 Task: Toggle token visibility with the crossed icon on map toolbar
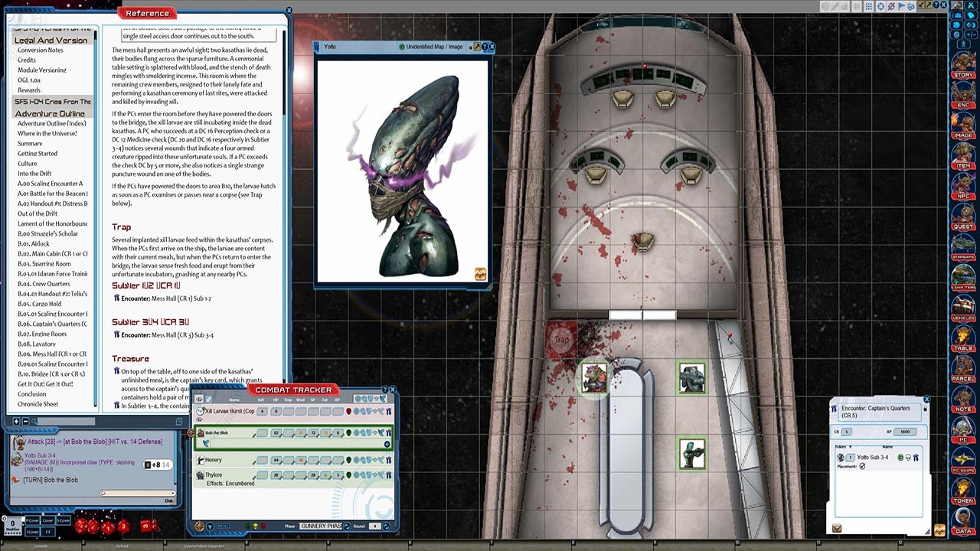890,5
